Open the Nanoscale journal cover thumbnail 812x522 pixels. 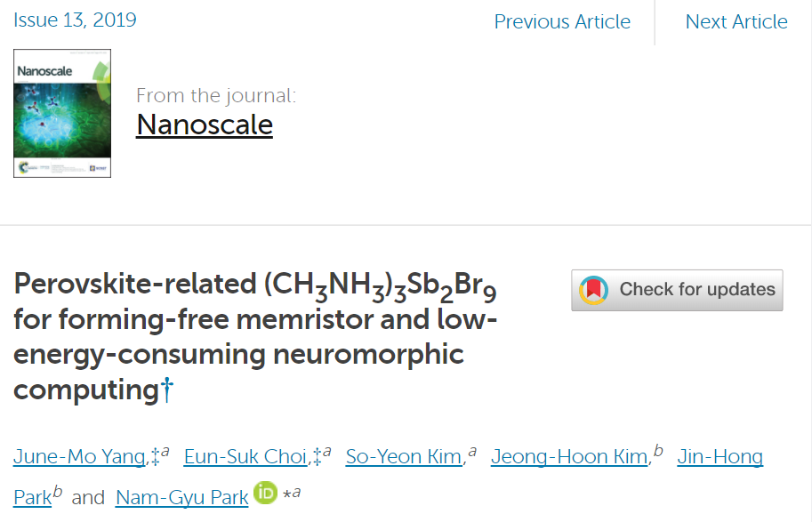[x=62, y=114]
